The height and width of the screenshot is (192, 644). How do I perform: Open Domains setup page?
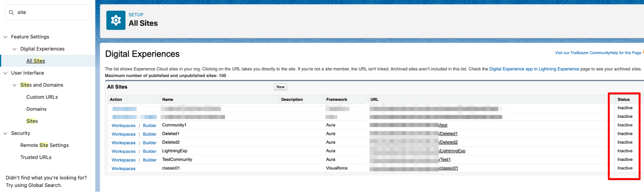point(36,109)
